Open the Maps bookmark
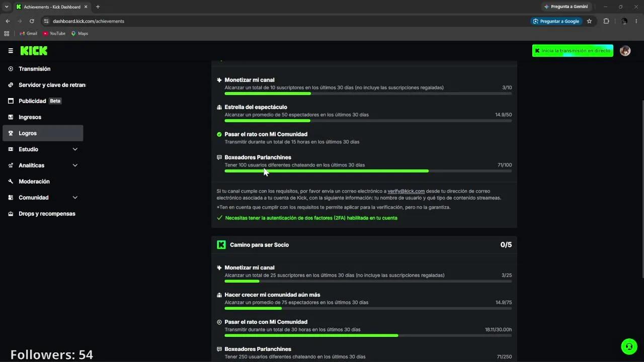This screenshot has height=362, width=644. tap(79, 34)
